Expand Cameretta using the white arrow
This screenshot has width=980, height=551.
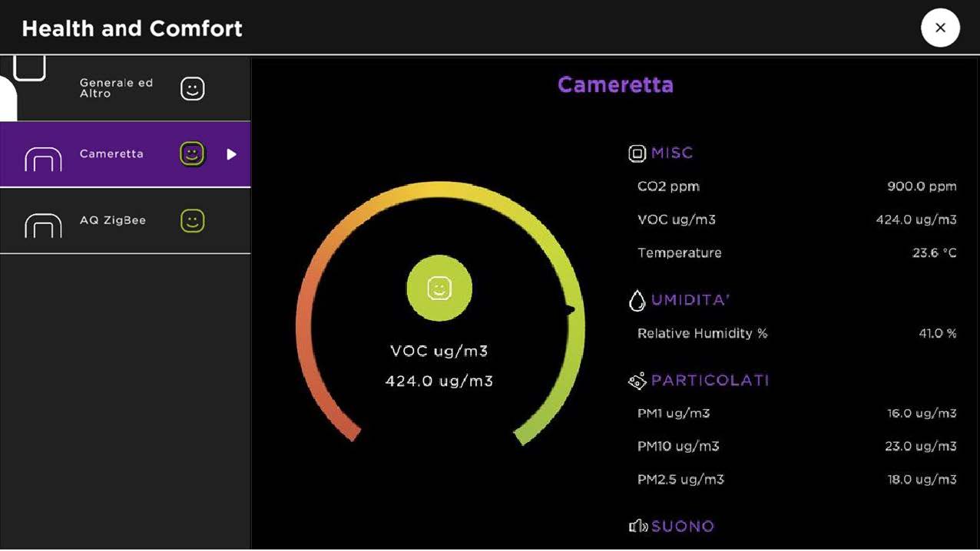click(231, 154)
